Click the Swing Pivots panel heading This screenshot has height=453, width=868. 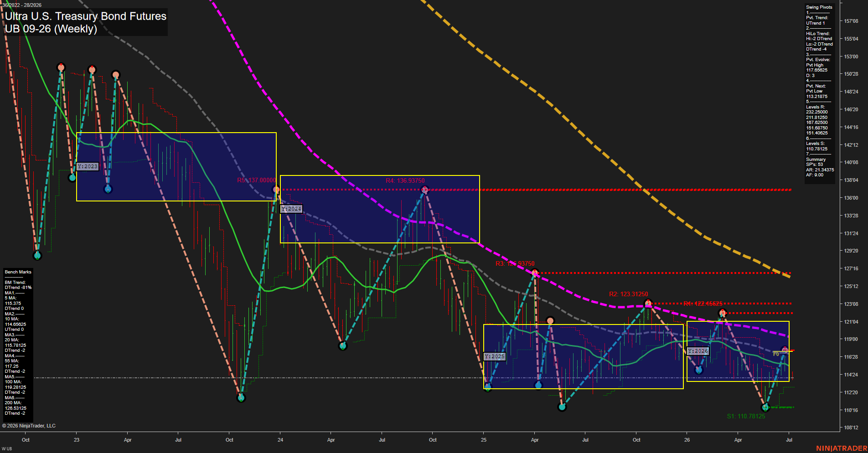819,7
